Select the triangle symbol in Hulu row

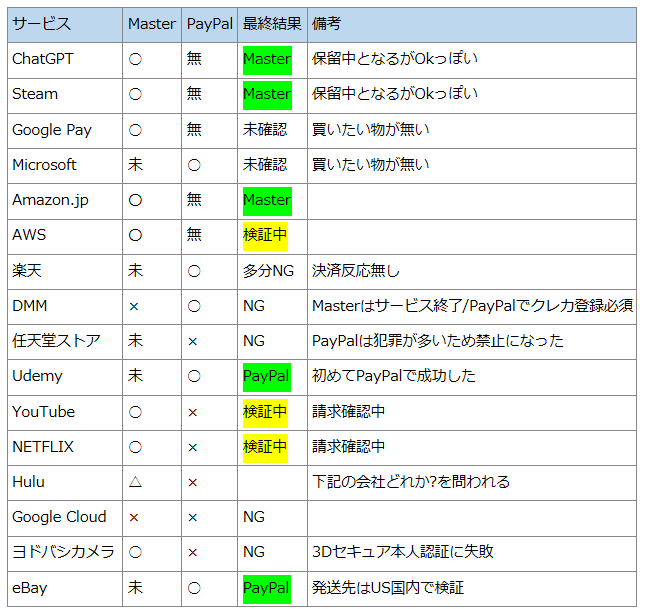tap(135, 482)
